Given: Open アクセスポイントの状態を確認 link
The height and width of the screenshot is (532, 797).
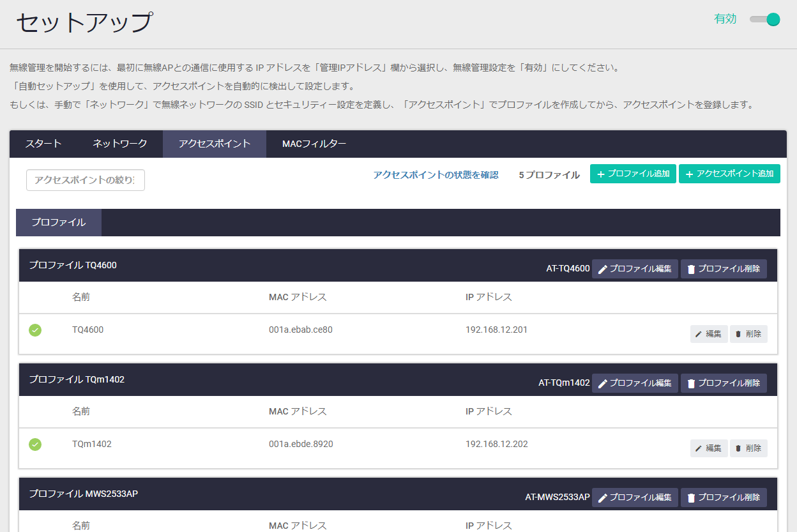Looking at the screenshot, I should click(436, 175).
